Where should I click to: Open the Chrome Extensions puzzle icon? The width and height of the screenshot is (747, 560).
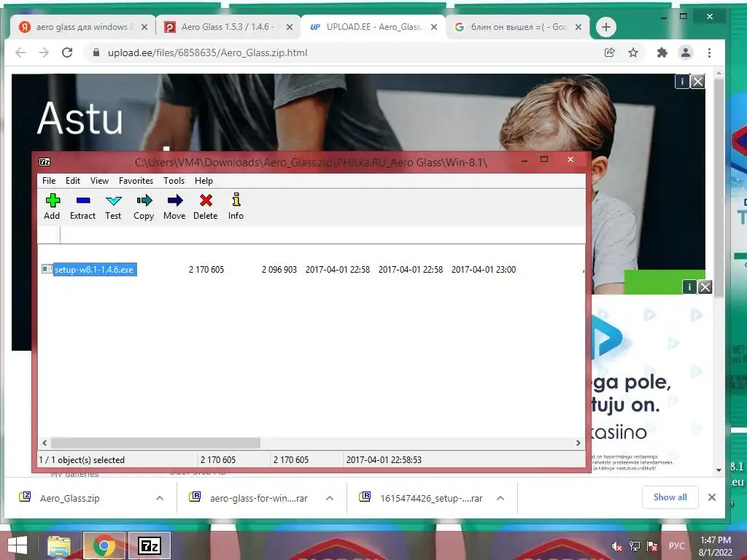pos(662,52)
